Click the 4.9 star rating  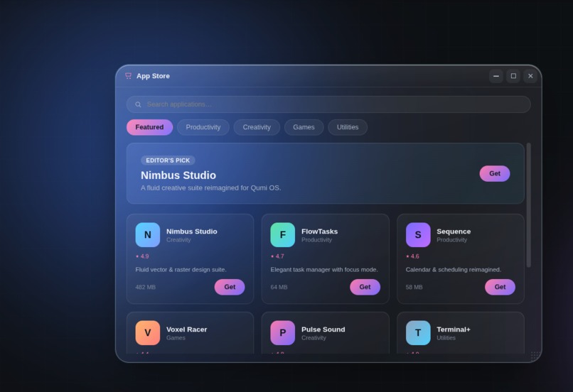142,256
